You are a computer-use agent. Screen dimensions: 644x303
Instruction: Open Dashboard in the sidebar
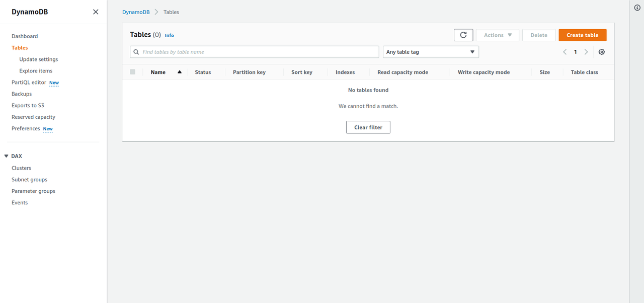coord(25,36)
